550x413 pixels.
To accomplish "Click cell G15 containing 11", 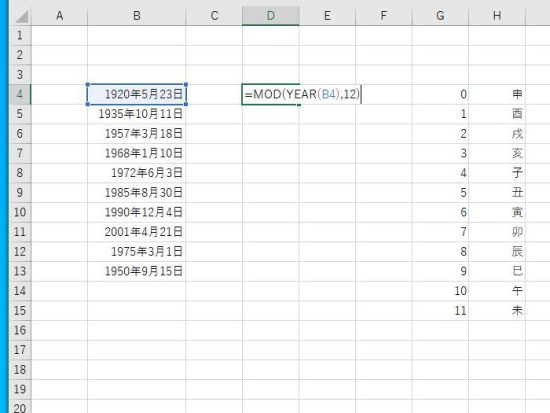I will pos(440,310).
